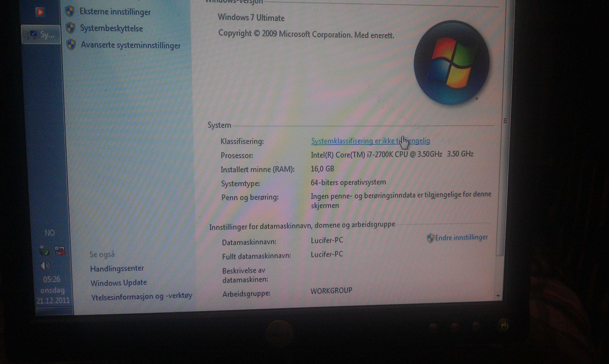Click the network disconnected tray icon
Image resolution: width=609 pixels, height=364 pixels.
point(59,251)
